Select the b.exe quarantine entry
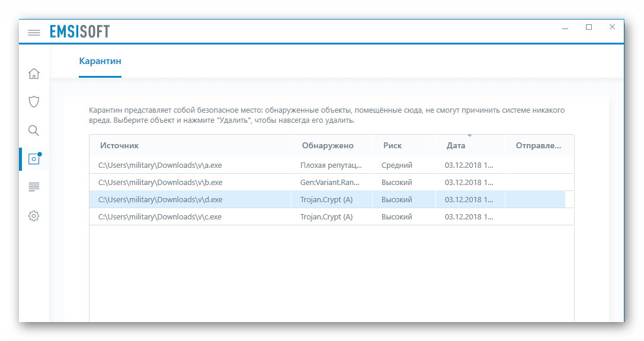The width and height of the screenshot is (644, 341). coord(331,182)
